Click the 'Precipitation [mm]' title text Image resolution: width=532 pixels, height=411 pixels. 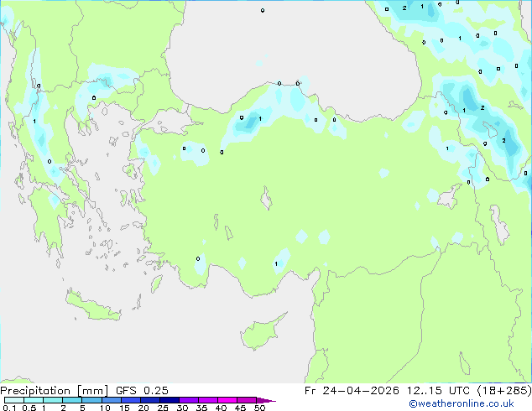coord(54,391)
